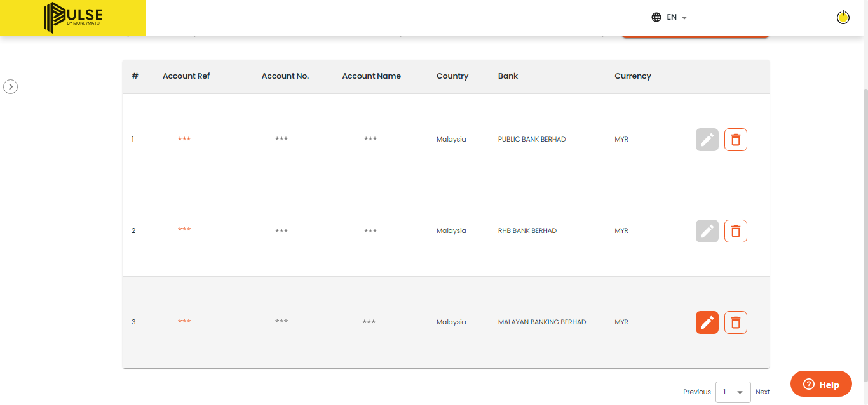
Task: Open the EN language dropdown
Action: click(x=677, y=17)
